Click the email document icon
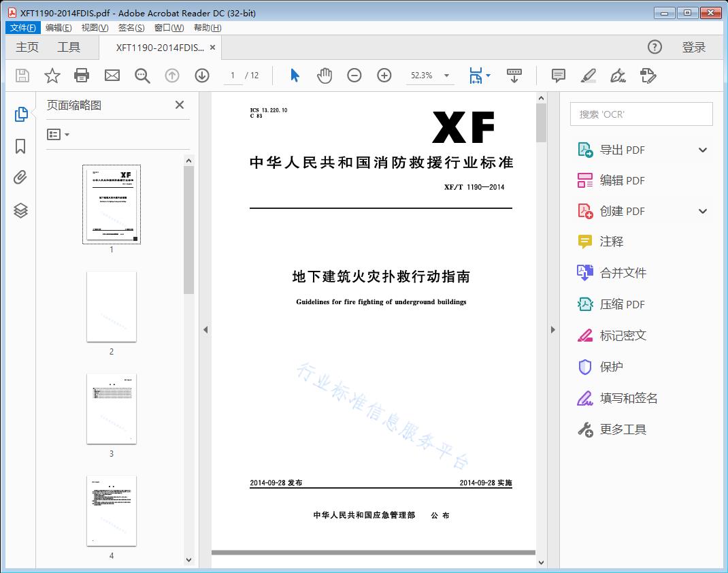The image size is (728, 573). [112, 76]
